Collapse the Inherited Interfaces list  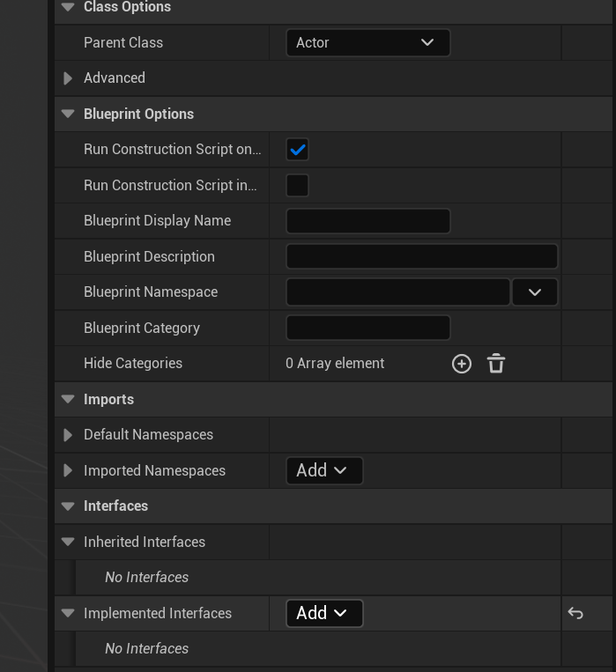[x=68, y=542]
